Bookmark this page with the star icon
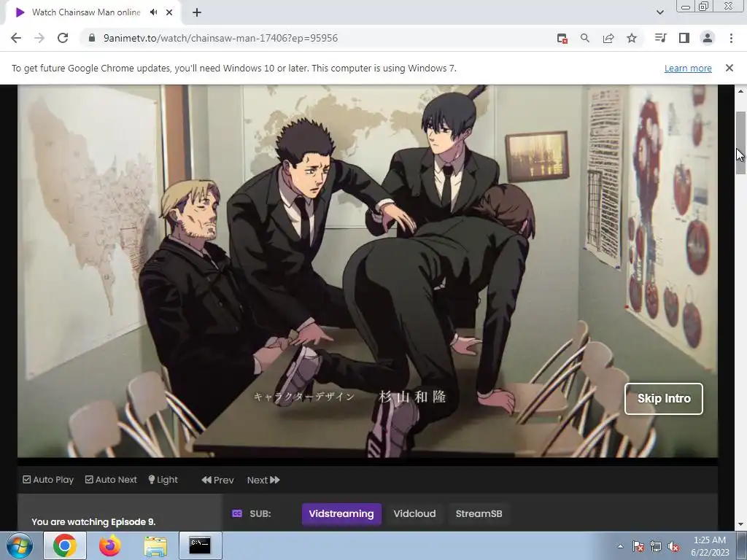 pos(632,38)
